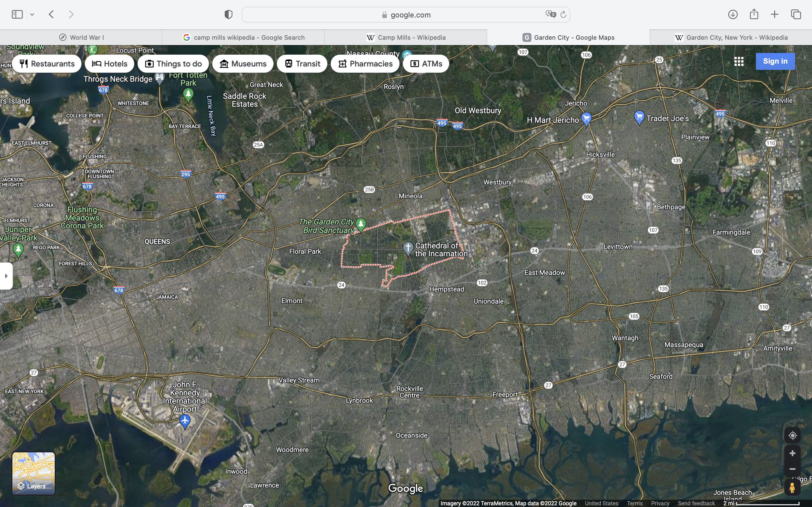812x507 pixels.
Task: Open the Safari tab overview
Action: coord(796,14)
